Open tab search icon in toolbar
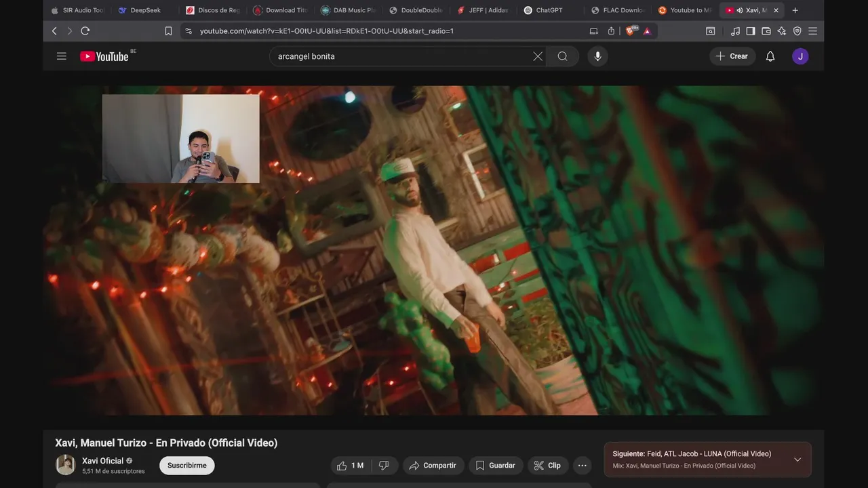The width and height of the screenshot is (868, 488). pyautogui.click(x=711, y=31)
